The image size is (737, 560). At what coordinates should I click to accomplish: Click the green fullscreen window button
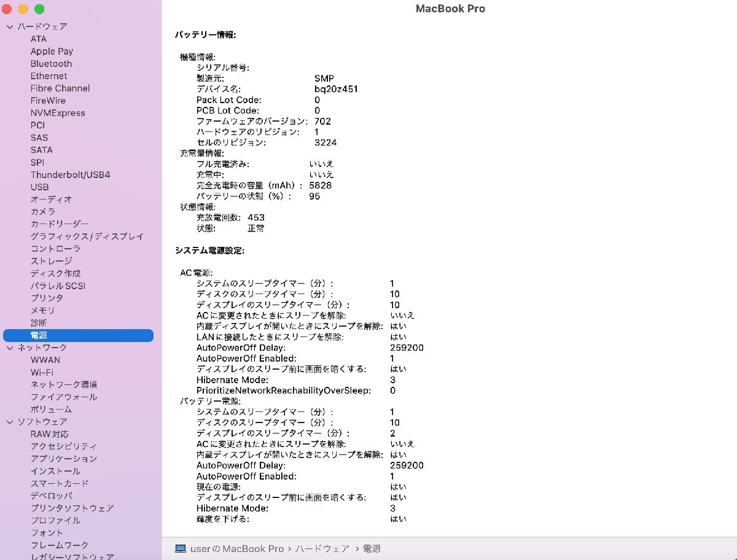point(39,9)
